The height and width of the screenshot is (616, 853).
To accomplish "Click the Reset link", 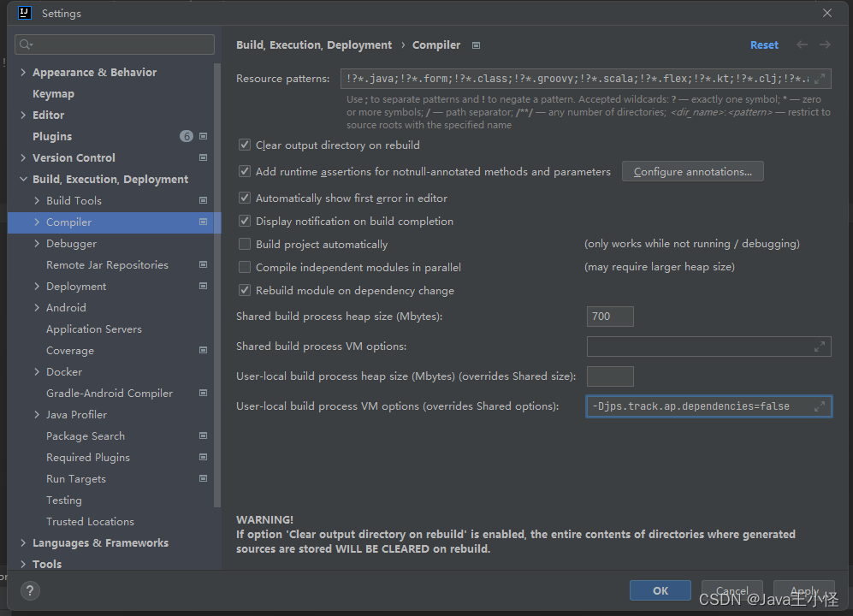I will pos(764,44).
